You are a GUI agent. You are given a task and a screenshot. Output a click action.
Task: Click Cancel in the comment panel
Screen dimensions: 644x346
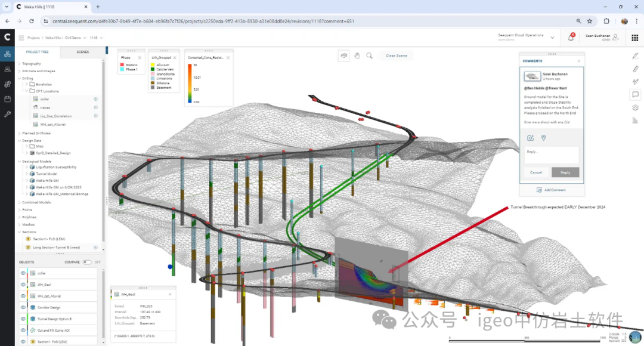tap(536, 172)
